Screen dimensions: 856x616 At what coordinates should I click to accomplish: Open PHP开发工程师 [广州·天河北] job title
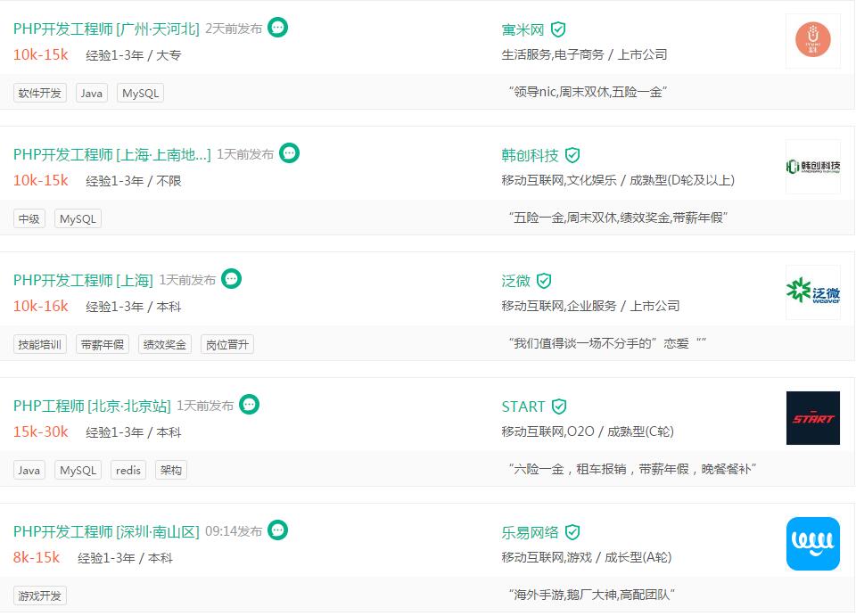pyautogui.click(x=106, y=29)
